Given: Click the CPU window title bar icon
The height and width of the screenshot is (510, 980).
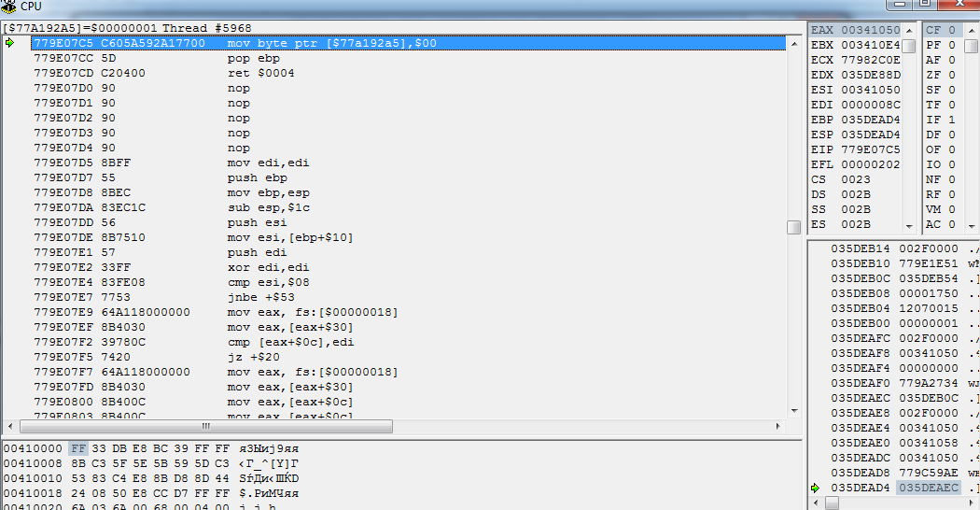Looking at the screenshot, I should 8,7.
